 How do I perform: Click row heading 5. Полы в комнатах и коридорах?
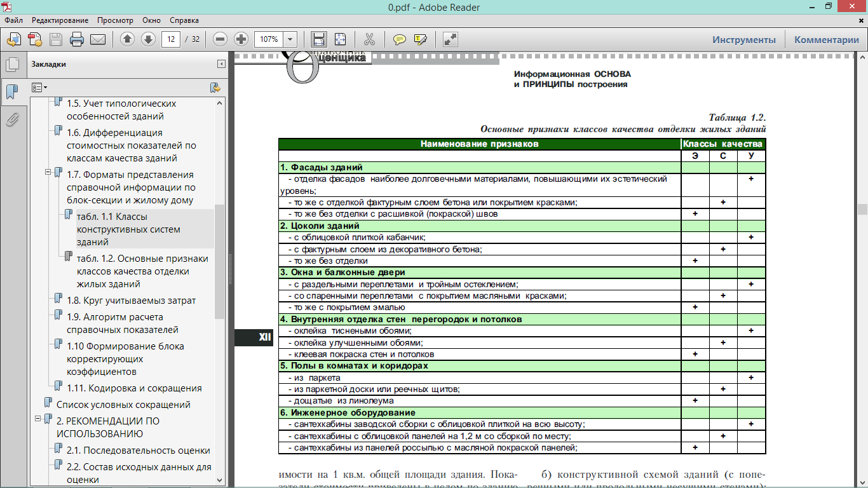click(353, 366)
